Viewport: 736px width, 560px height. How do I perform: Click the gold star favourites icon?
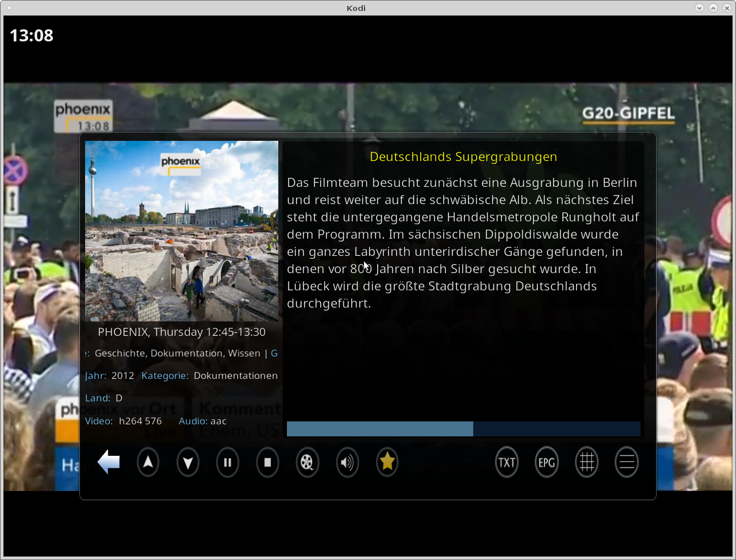point(388,462)
